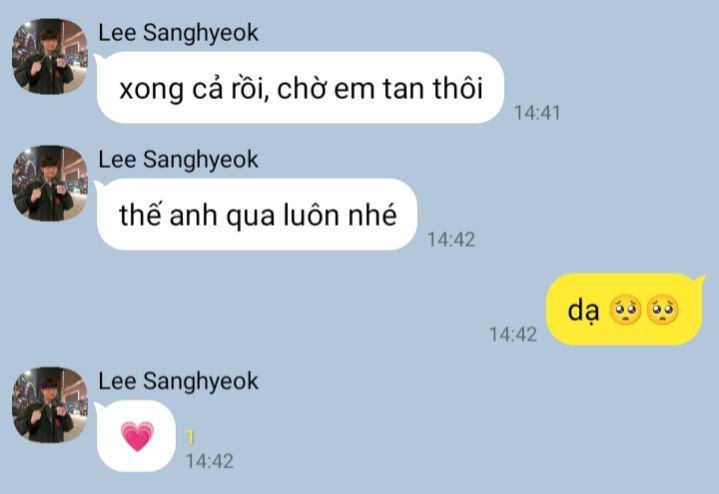
Task: Select the sender name above the 14:41 message
Action: 178,33
